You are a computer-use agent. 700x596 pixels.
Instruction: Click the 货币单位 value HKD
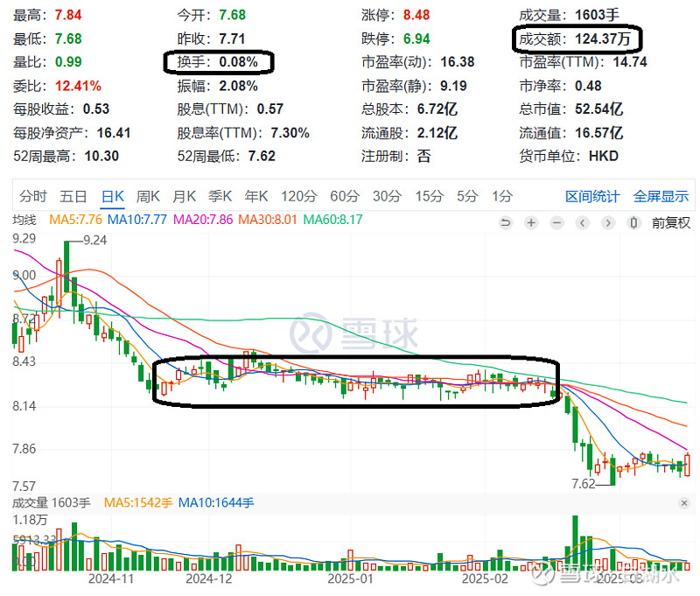604,157
